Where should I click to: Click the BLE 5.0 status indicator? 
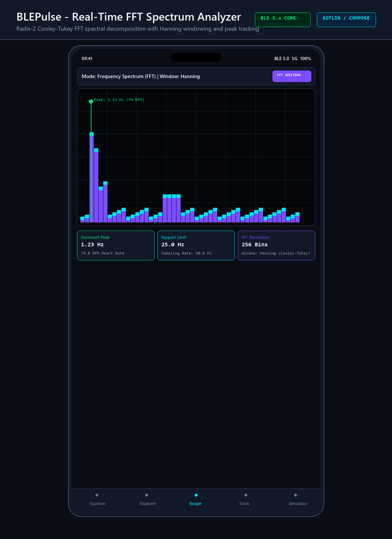(282, 58)
